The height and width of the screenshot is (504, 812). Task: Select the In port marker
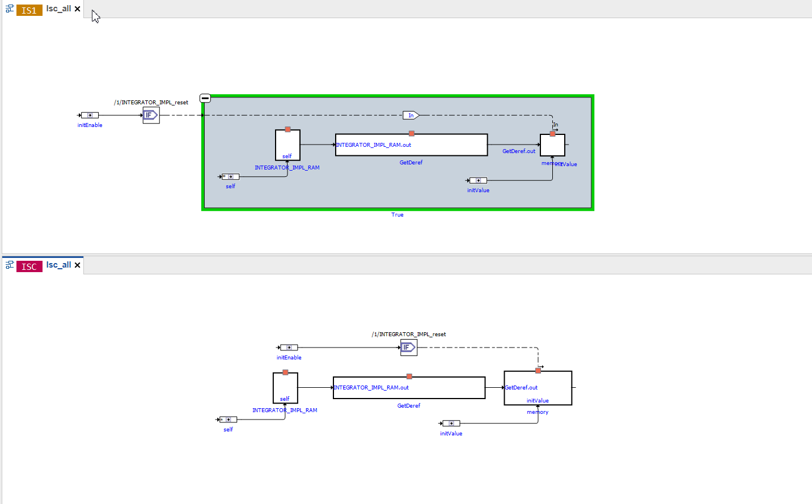[411, 115]
